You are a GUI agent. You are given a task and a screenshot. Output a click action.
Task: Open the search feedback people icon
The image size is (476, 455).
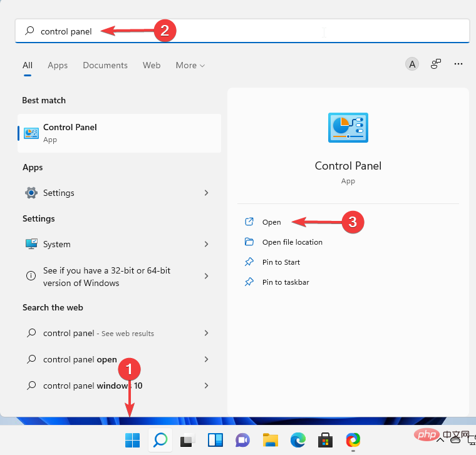coord(436,64)
